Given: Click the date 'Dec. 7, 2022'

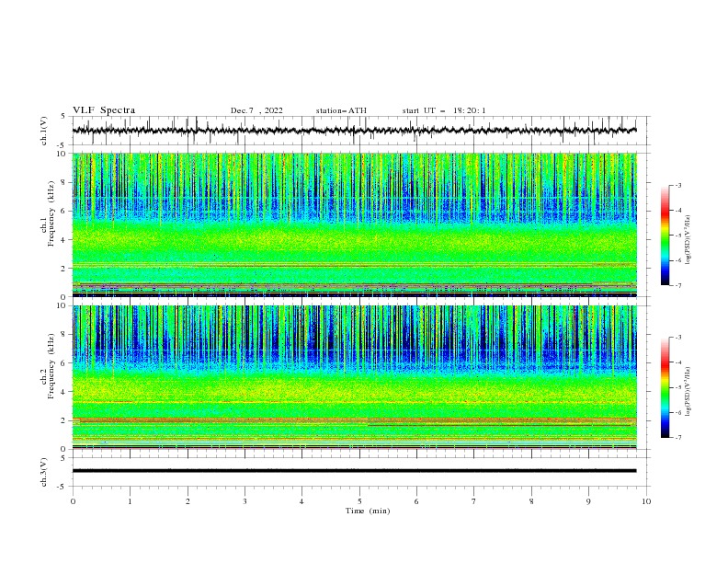Looking at the screenshot, I should pyautogui.click(x=256, y=110).
